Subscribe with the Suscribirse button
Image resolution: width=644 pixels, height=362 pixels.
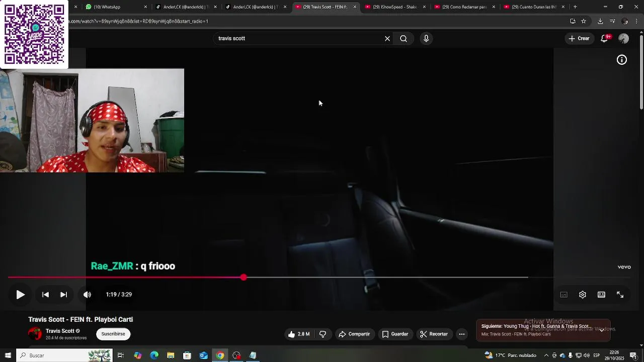(x=113, y=334)
